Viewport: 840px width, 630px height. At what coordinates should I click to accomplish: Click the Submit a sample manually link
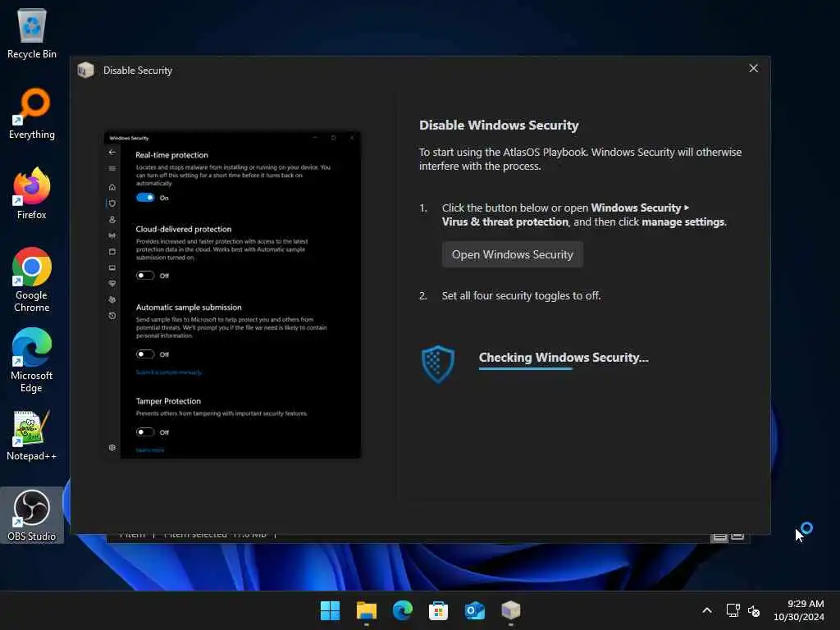click(169, 372)
